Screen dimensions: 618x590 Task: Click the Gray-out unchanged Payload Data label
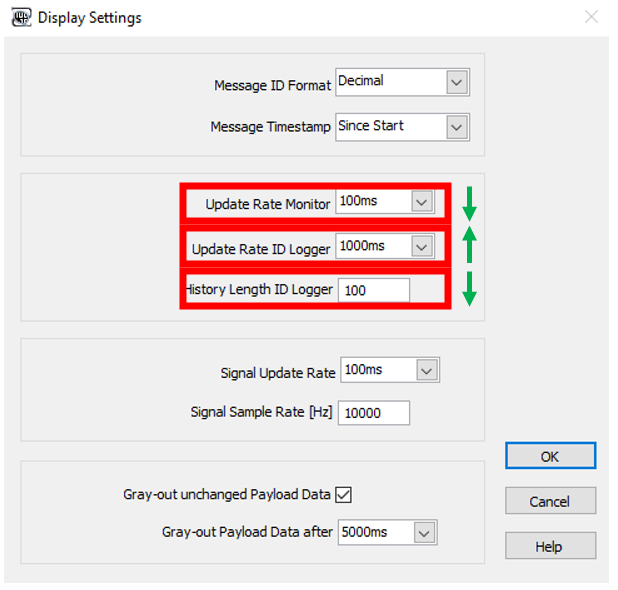click(x=227, y=494)
